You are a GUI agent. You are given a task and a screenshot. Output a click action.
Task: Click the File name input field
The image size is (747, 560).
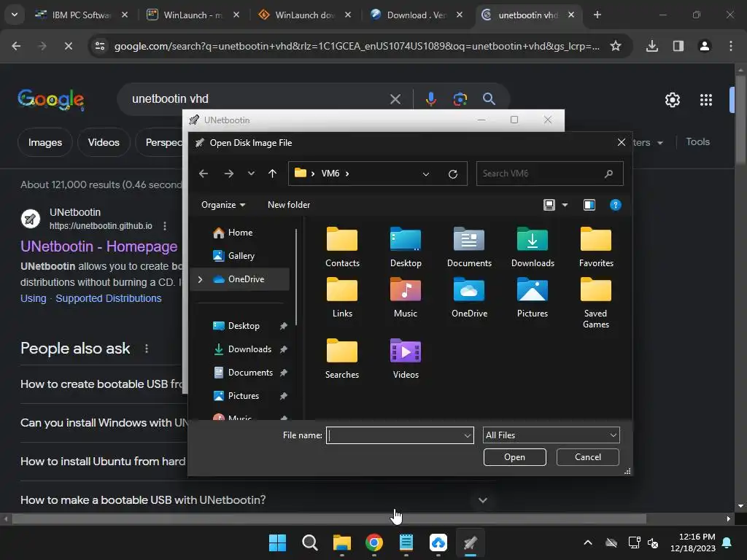pyautogui.click(x=395, y=435)
